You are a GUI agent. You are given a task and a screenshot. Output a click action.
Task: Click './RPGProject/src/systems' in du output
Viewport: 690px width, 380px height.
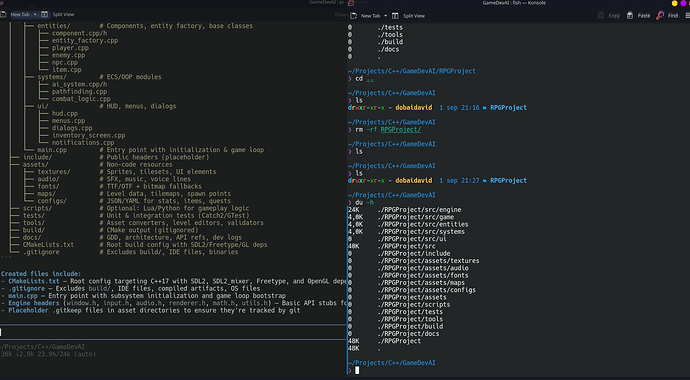tap(421, 232)
